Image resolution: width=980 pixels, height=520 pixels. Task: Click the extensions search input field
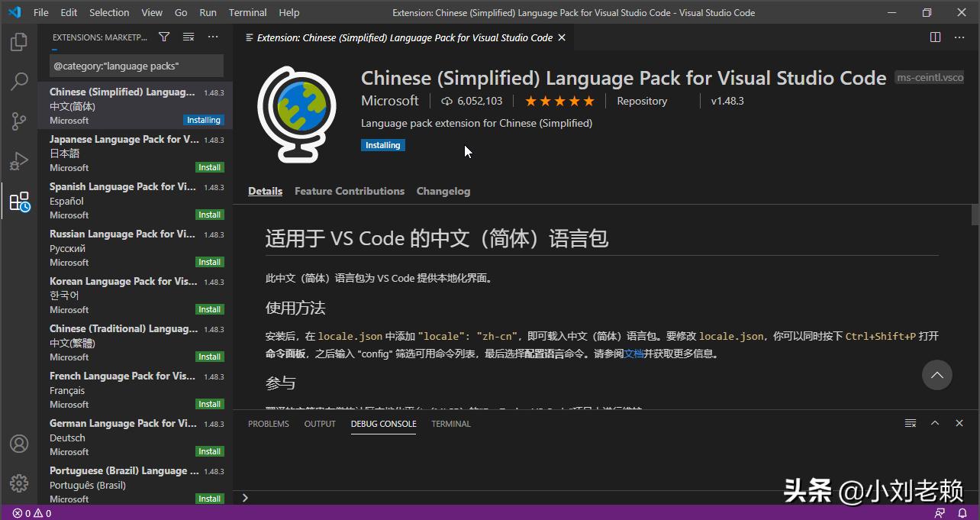135,67
